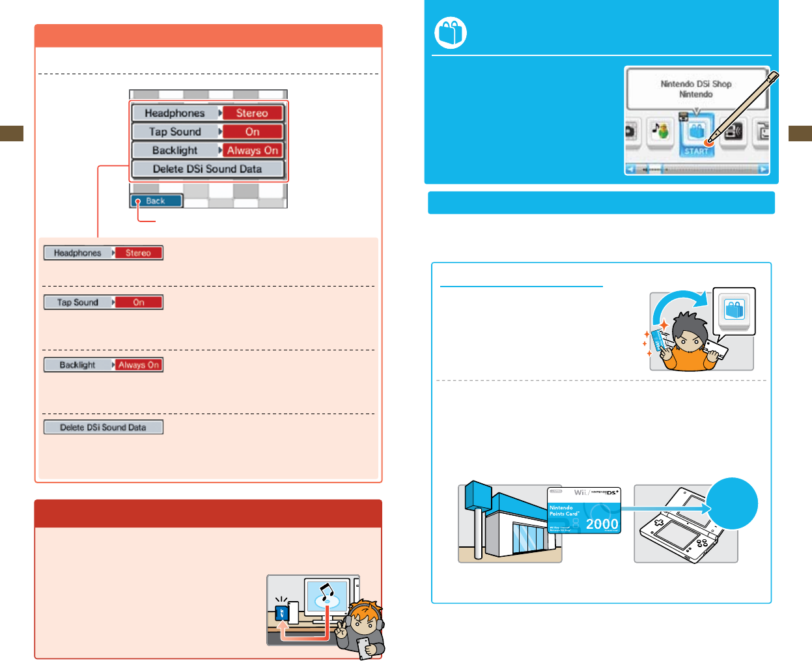Click the shop icon inside the speech bubble
The width and height of the screenshot is (812, 661).
tap(735, 311)
